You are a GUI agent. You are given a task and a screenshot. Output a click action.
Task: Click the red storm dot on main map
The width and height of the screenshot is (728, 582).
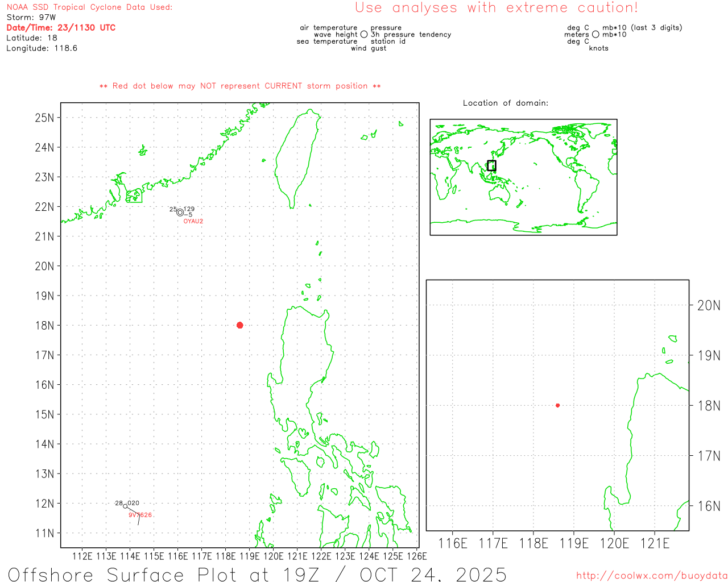tap(239, 325)
